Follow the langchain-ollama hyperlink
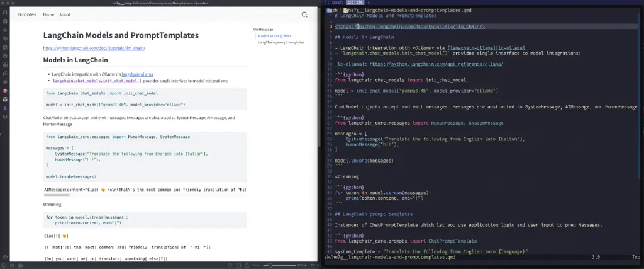This screenshot has height=269, width=644. click(x=137, y=74)
